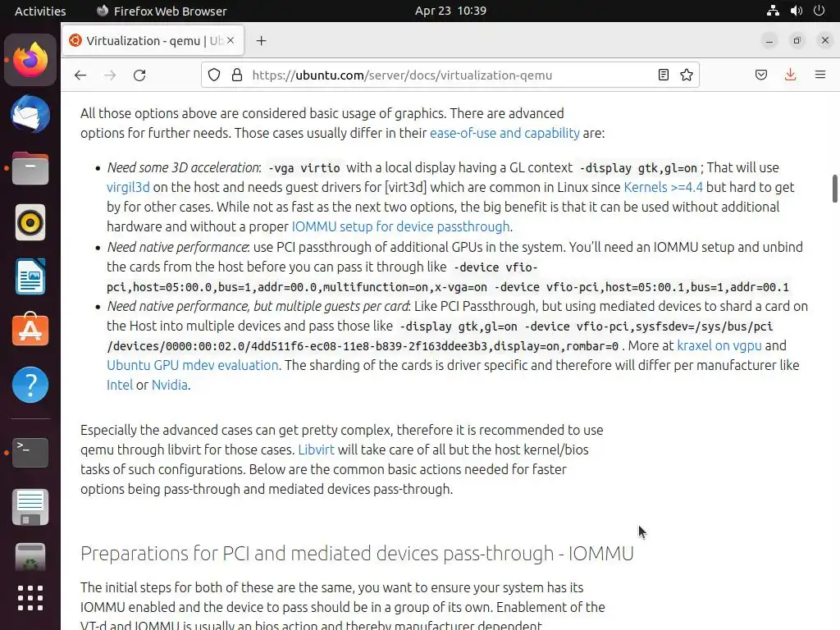Toggle reader view
This screenshot has height=630, width=840.
[x=663, y=75]
